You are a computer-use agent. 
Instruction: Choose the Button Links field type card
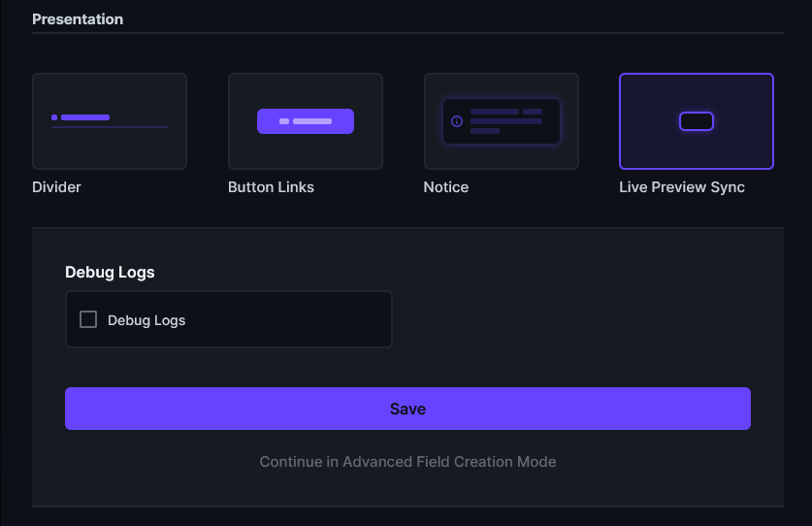[x=305, y=121]
